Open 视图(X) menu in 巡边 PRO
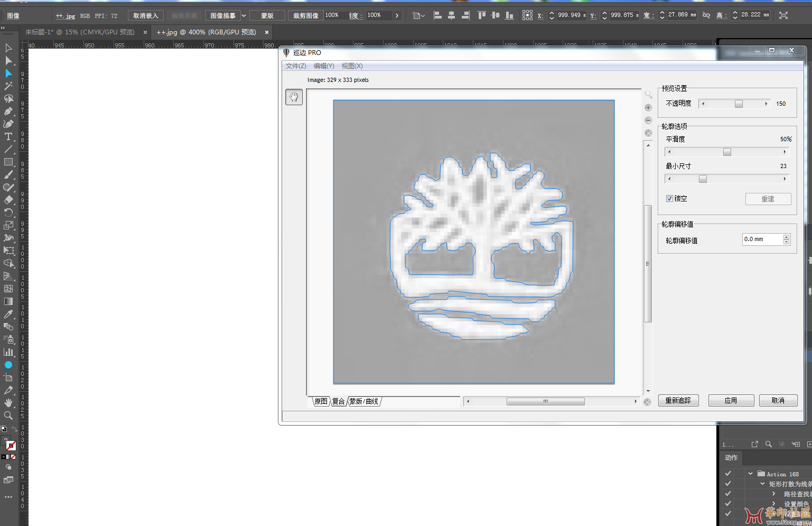Screen dimensions: 812x526 pos(352,66)
